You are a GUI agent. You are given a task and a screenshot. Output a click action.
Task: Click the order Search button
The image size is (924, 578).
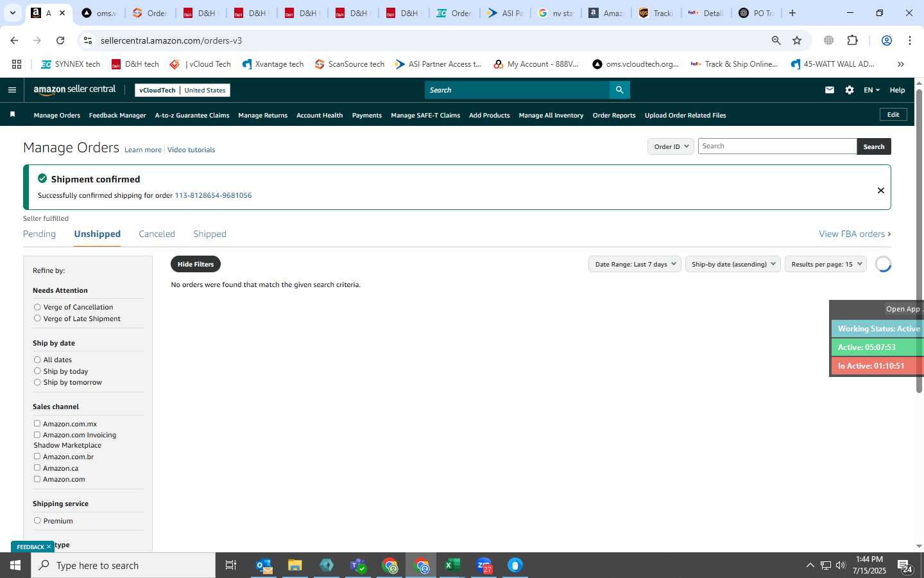coord(874,146)
